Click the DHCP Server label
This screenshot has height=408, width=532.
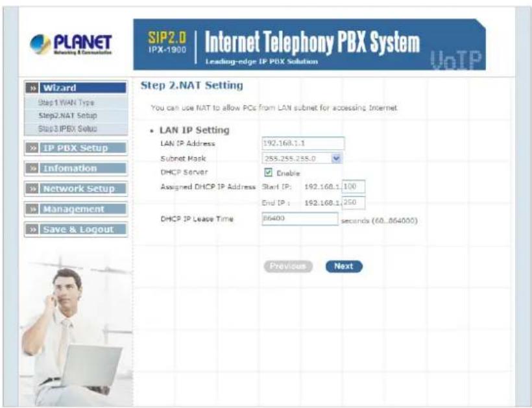(184, 172)
